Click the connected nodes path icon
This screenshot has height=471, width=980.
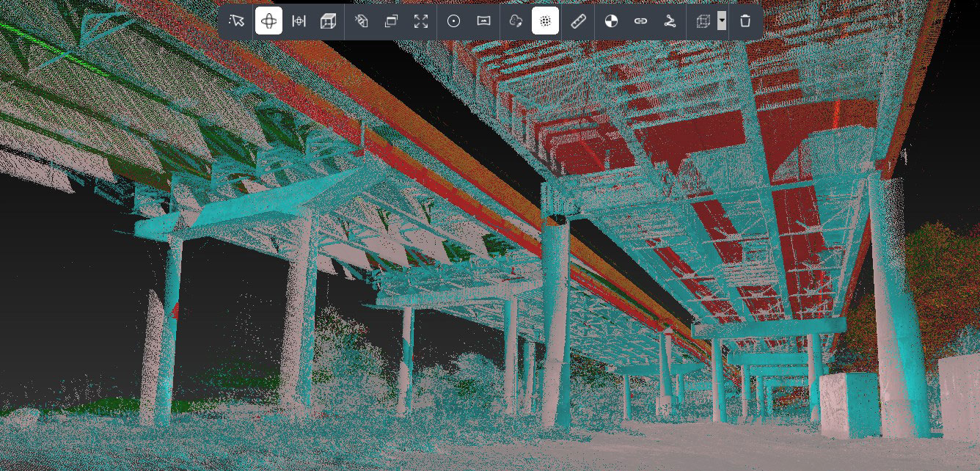(x=670, y=21)
